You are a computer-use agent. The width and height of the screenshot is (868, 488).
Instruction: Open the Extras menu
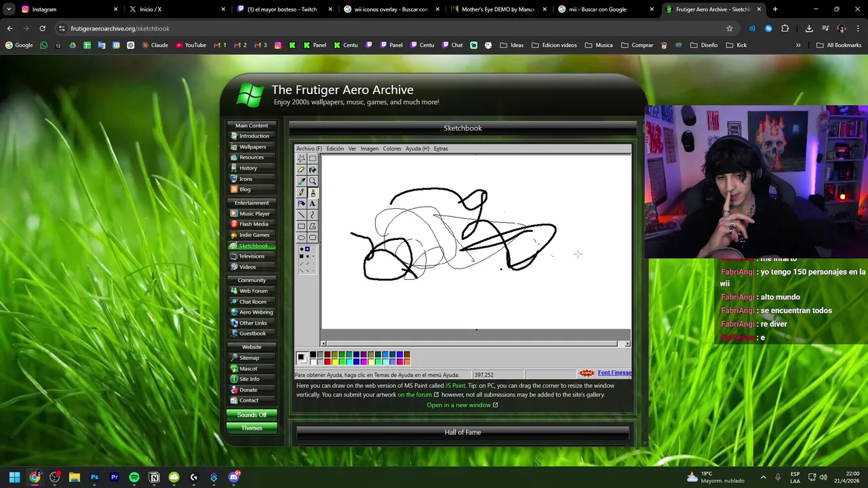point(441,148)
